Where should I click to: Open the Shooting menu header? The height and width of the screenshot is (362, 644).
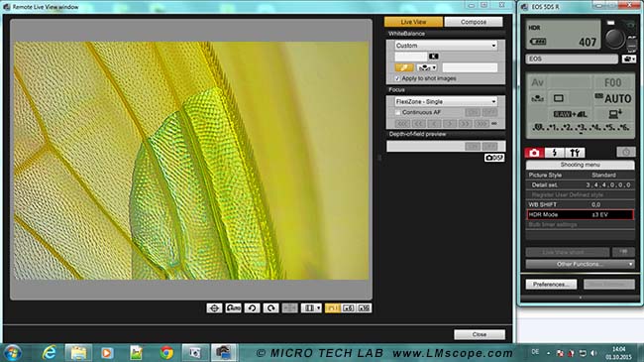pyautogui.click(x=580, y=165)
